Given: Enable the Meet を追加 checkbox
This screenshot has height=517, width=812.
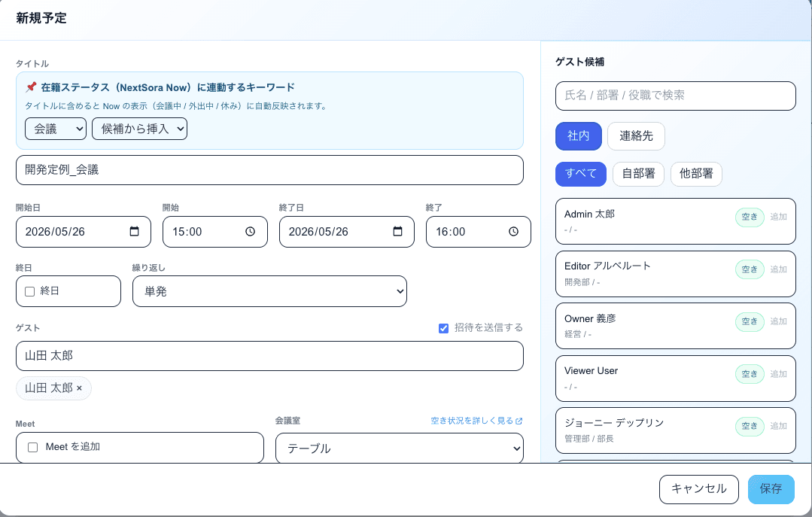Looking at the screenshot, I should [x=32, y=447].
